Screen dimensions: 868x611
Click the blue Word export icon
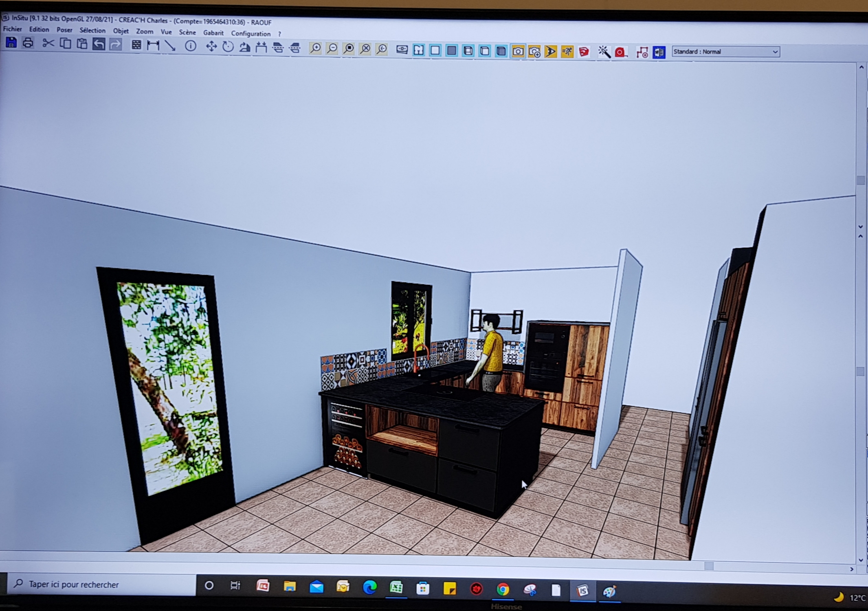(x=659, y=53)
